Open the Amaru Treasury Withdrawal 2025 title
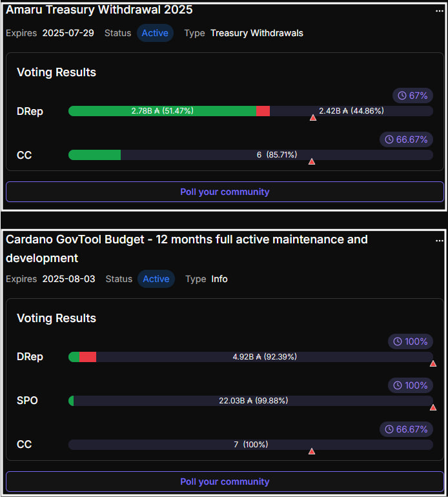 [x=99, y=10]
